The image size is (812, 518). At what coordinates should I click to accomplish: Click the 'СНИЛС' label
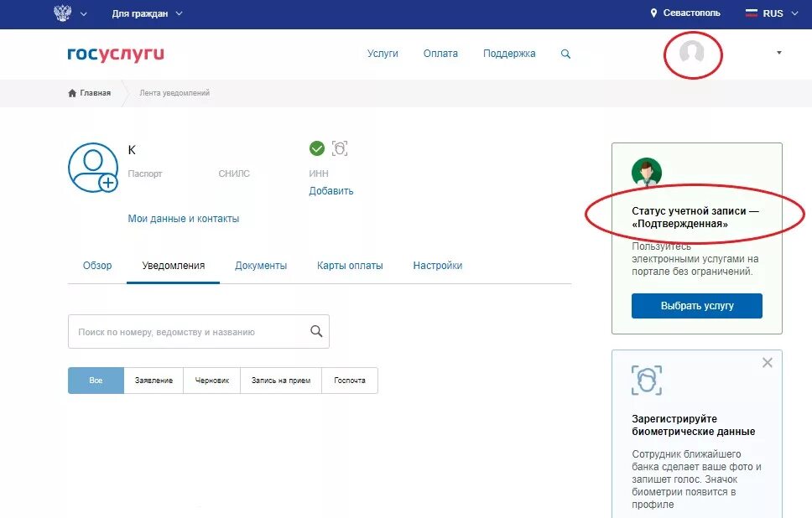point(234,174)
